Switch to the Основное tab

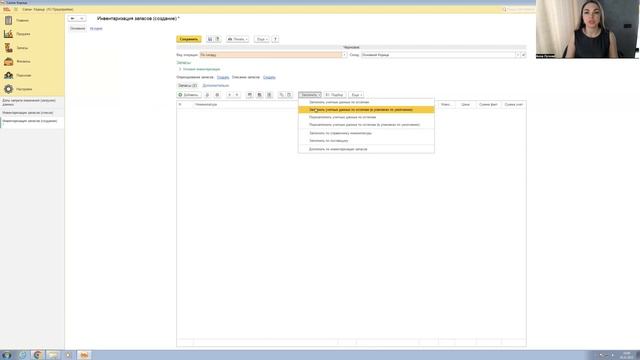coord(78,29)
